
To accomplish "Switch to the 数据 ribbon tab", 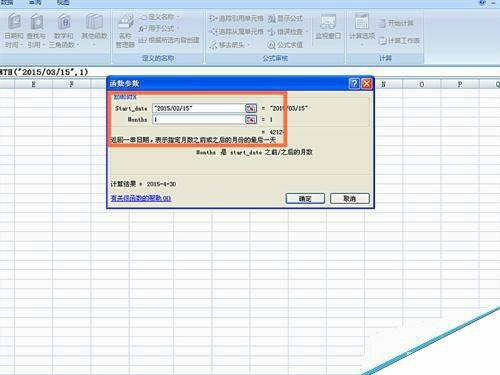I will point(6,2).
